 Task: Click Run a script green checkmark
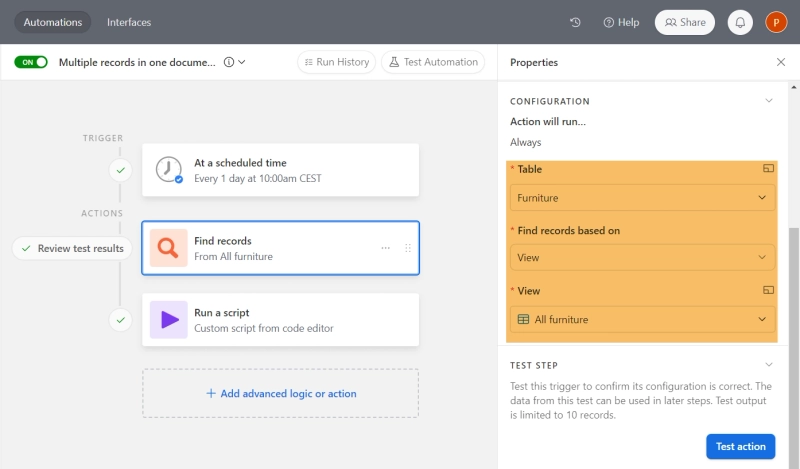coord(120,320)
